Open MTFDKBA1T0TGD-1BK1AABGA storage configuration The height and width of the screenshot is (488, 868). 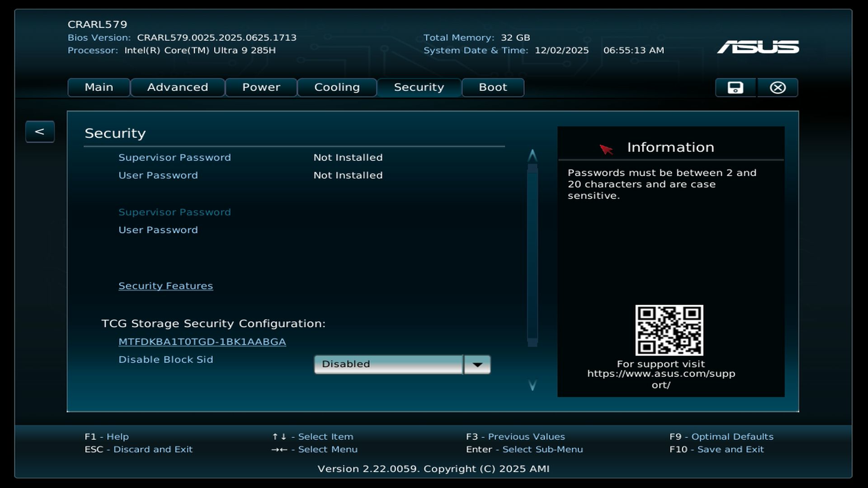(x=202, y=342)
